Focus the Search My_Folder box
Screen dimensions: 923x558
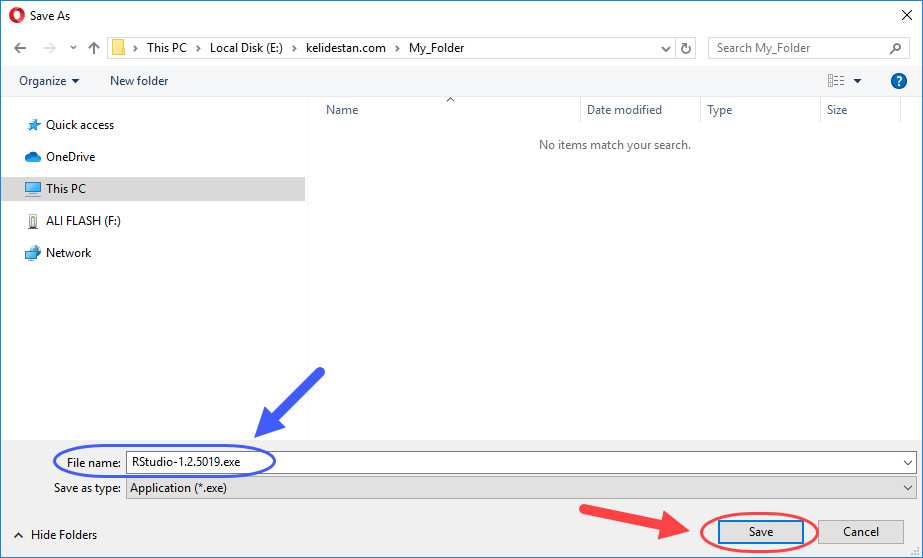click(807, 48)
